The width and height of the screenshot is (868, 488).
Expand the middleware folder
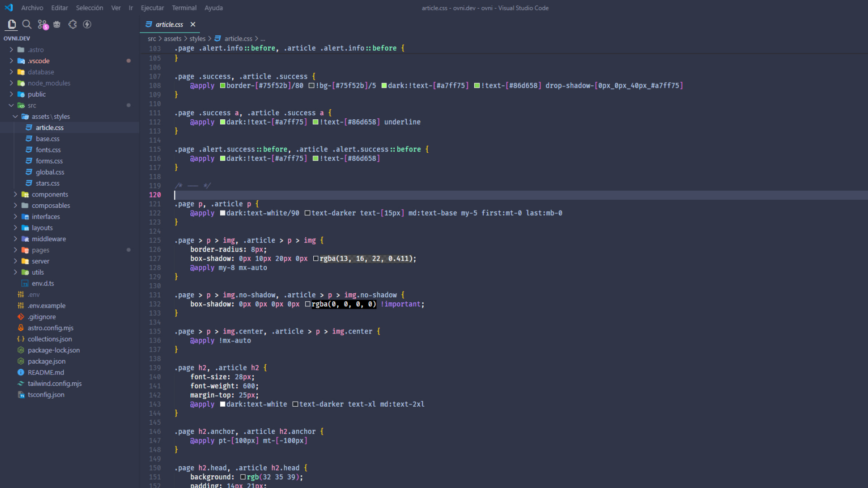[x=15, y=239]
